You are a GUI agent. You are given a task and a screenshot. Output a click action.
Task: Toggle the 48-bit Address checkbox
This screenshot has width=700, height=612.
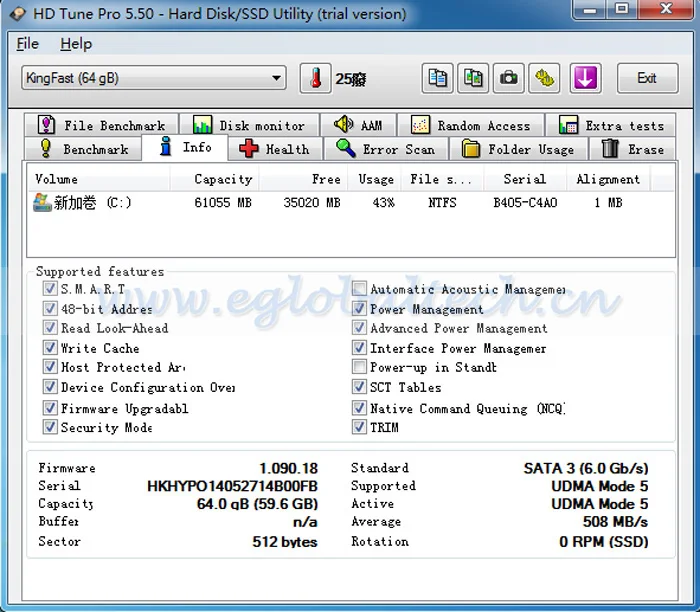point(50,308)
